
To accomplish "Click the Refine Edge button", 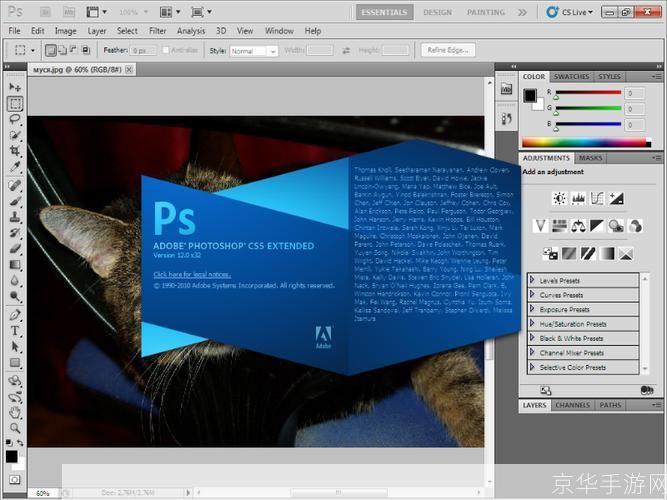I will (x=448, y=50).
